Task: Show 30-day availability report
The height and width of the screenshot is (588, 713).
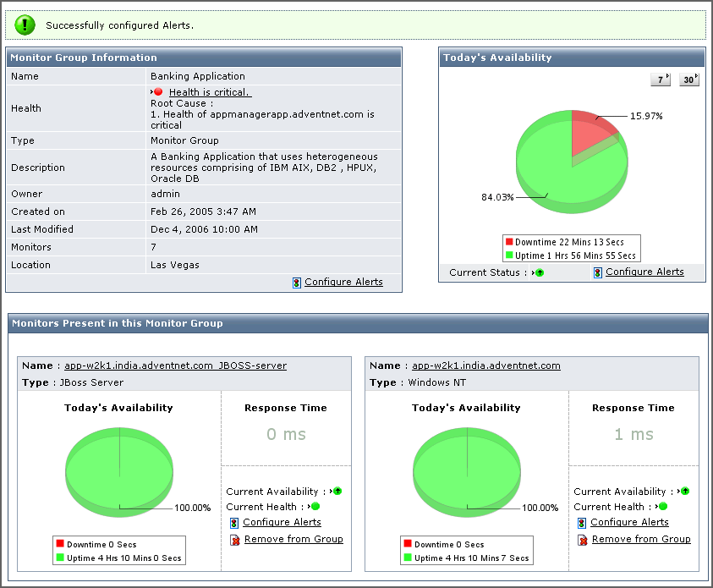Action: pyautogui.click(x=689, y=80)
